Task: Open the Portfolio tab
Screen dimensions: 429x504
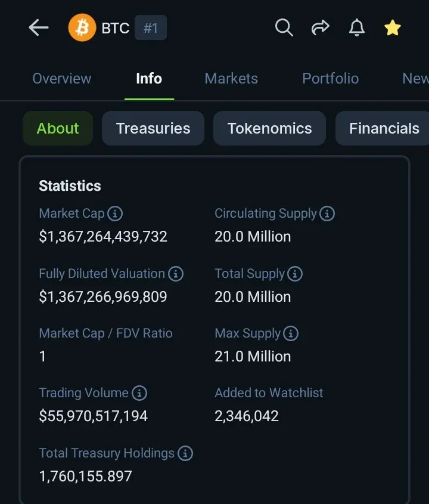Action: [330, 79]
